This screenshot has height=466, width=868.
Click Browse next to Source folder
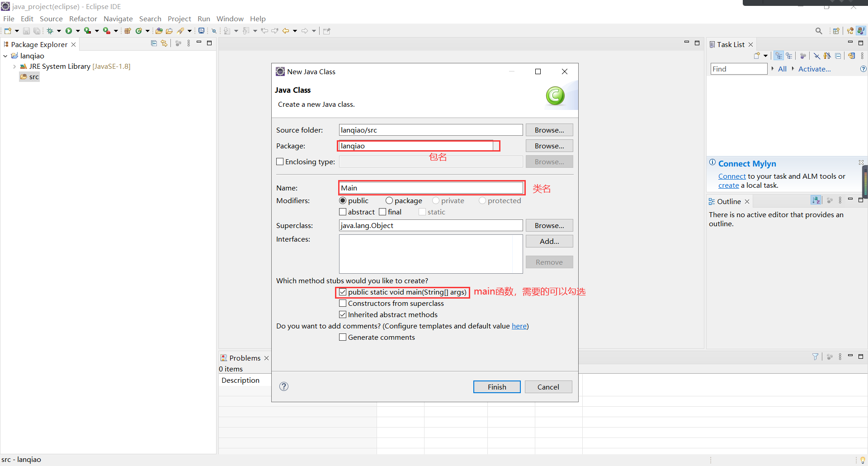tap(549, 130)
